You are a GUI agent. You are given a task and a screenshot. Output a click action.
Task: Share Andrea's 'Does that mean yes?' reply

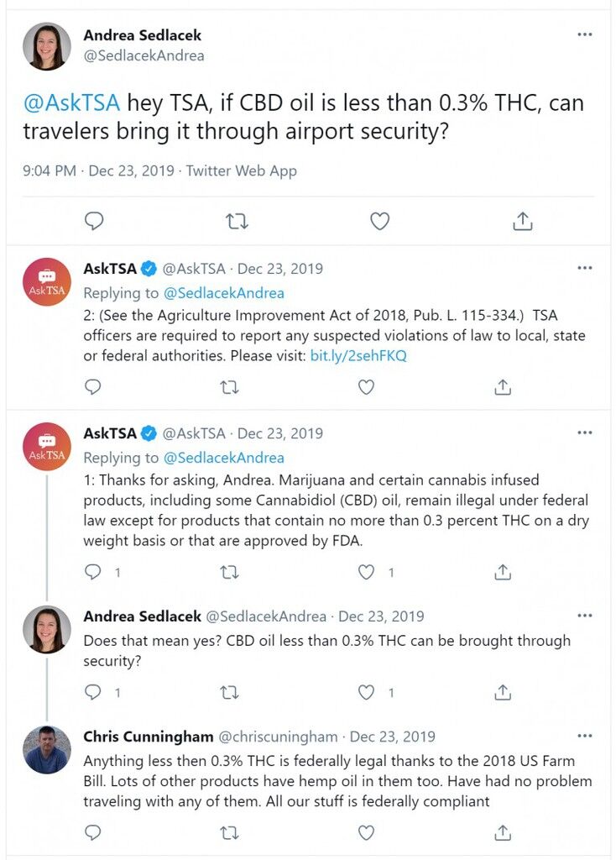point(503,692)
